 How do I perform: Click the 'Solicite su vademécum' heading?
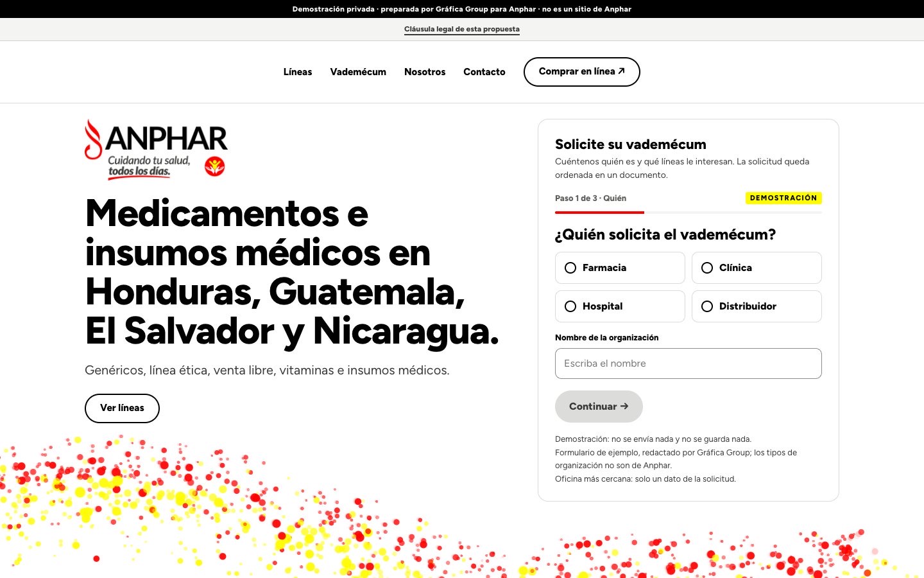pos(631,144)
